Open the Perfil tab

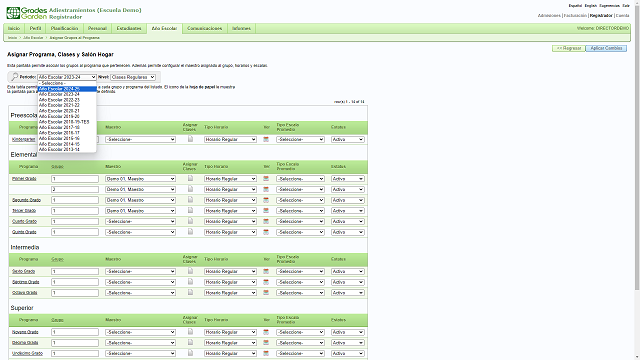[x=35, y=29]
